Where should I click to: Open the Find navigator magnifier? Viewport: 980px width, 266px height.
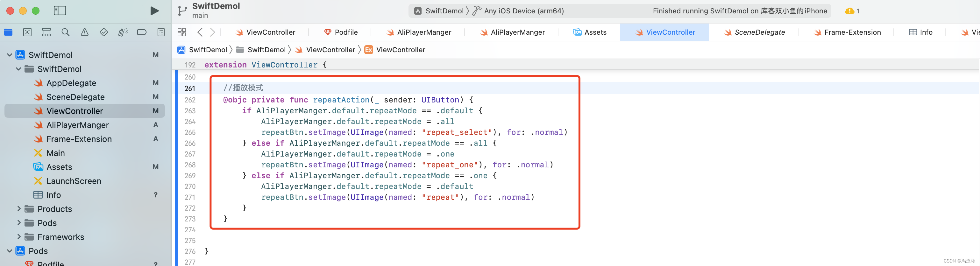[x=66, y=32]
